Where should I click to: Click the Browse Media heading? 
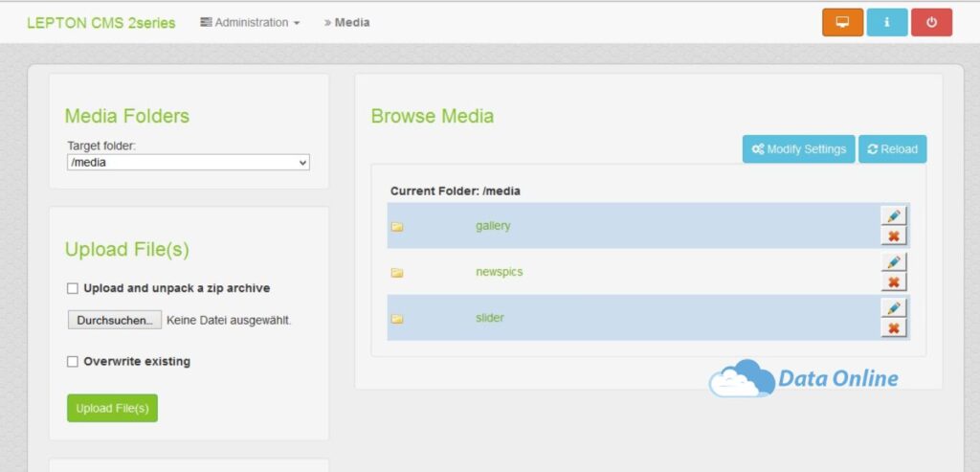(433, 116)
